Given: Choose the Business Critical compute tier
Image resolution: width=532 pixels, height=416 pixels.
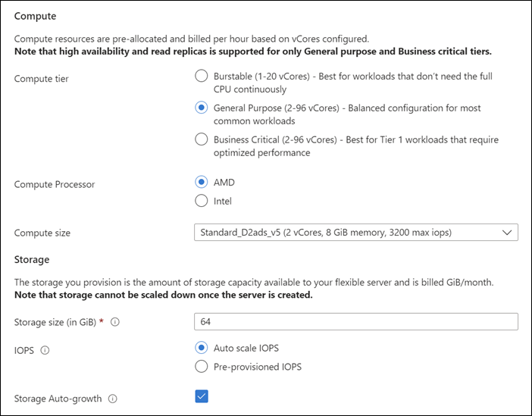Looking at the screenshot, I should coord(201,139).
